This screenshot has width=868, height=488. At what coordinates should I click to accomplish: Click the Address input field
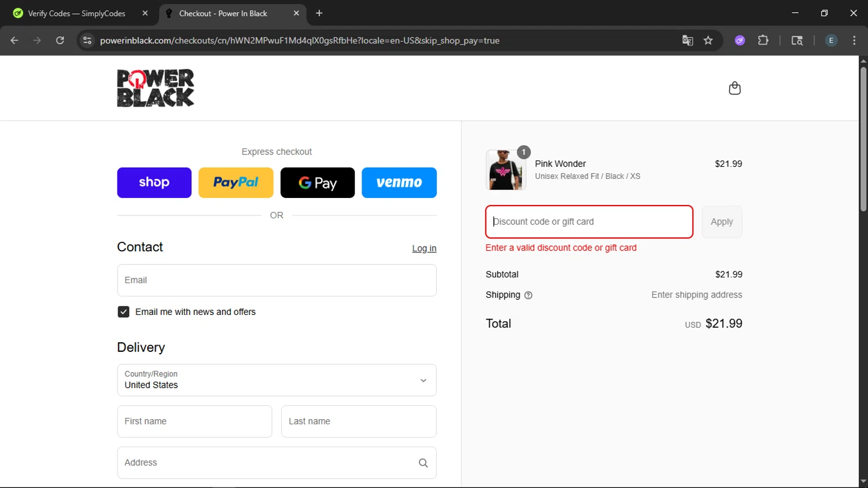coord(277,463)
